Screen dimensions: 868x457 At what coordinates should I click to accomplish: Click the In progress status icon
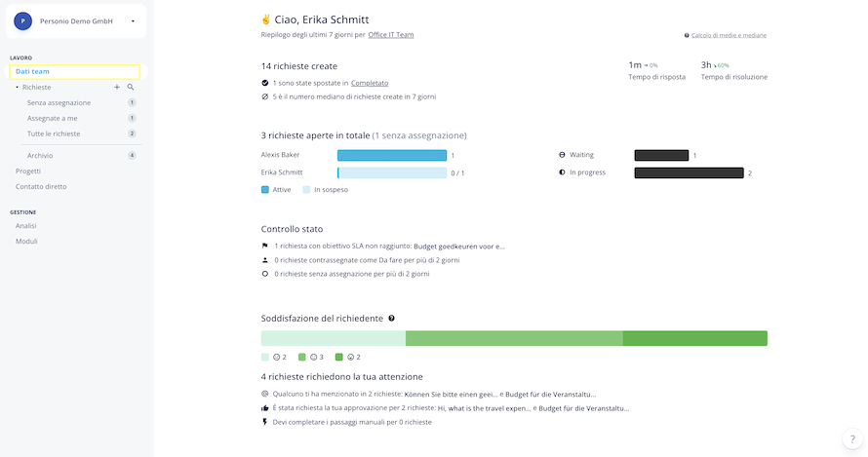tap(562, 172)
